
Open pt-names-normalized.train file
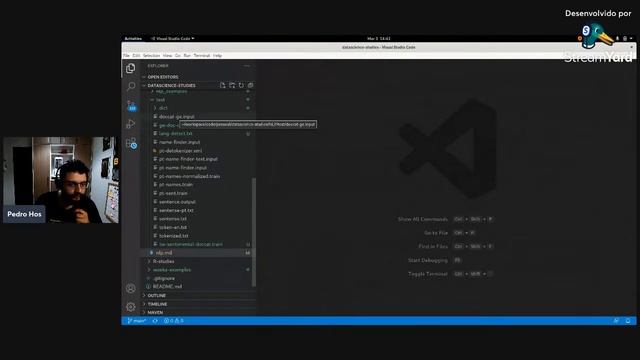coord(196,176)
